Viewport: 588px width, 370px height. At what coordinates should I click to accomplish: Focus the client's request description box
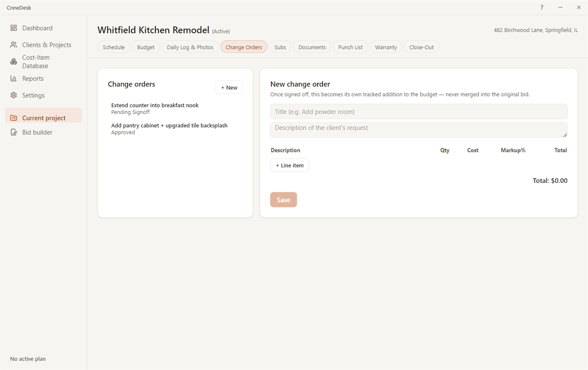point(418,130)
